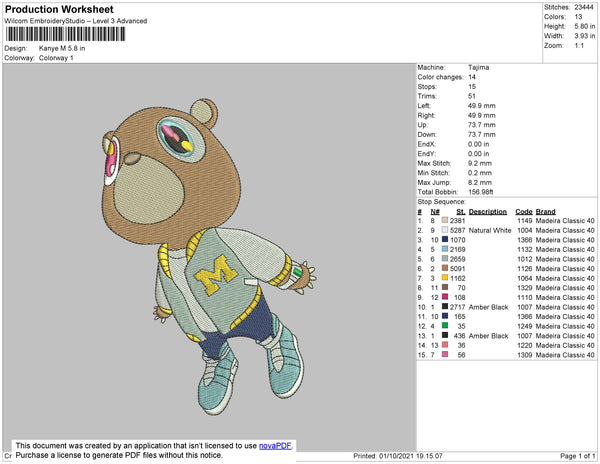600x464 pixels.
Task: Select the light blue swatch for code 1132
Action: [445, 249]
